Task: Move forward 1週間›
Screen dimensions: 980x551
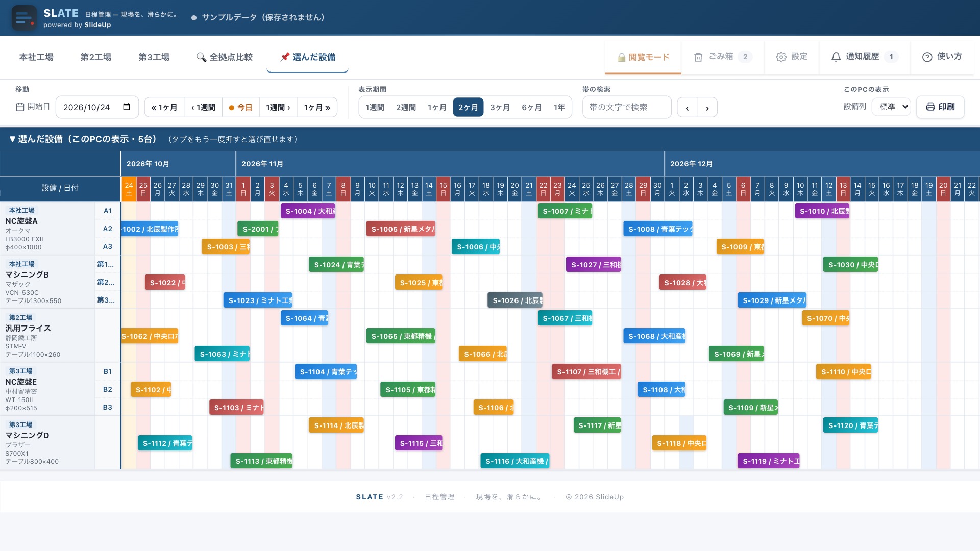Action: tap(278, 108)
